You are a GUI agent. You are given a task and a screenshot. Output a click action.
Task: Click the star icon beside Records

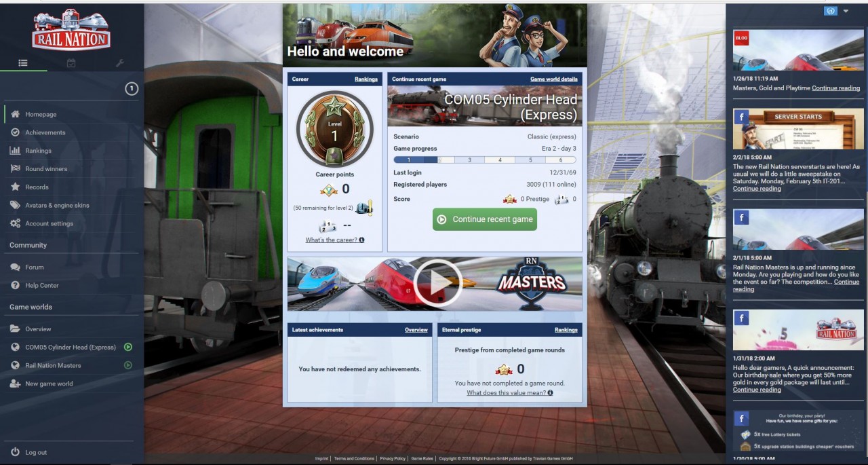pyautogui.click(x=15, y=187)
